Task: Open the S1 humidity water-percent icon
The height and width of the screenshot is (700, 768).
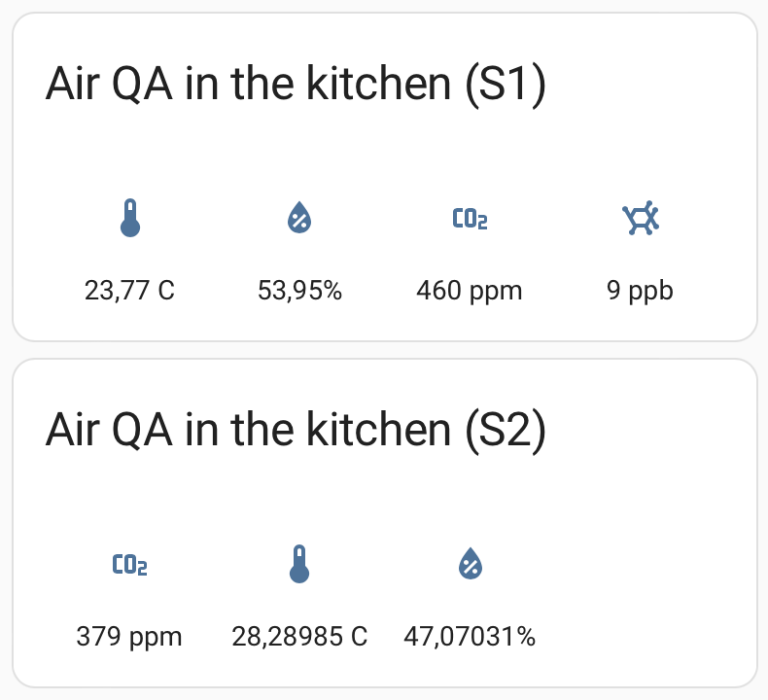Action: click(x=299, y=217)
